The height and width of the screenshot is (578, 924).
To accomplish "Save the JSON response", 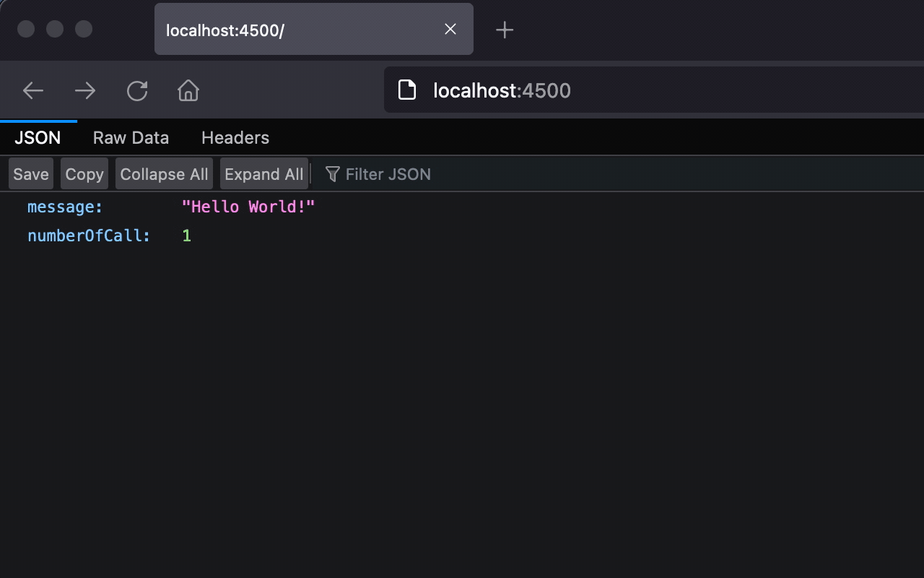I will coord(30,173).
